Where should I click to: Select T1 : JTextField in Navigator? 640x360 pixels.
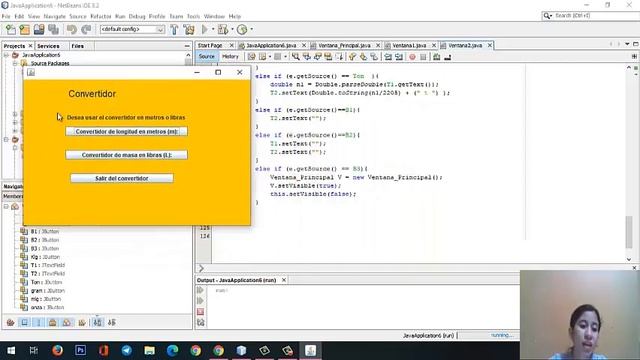point(48,265)
